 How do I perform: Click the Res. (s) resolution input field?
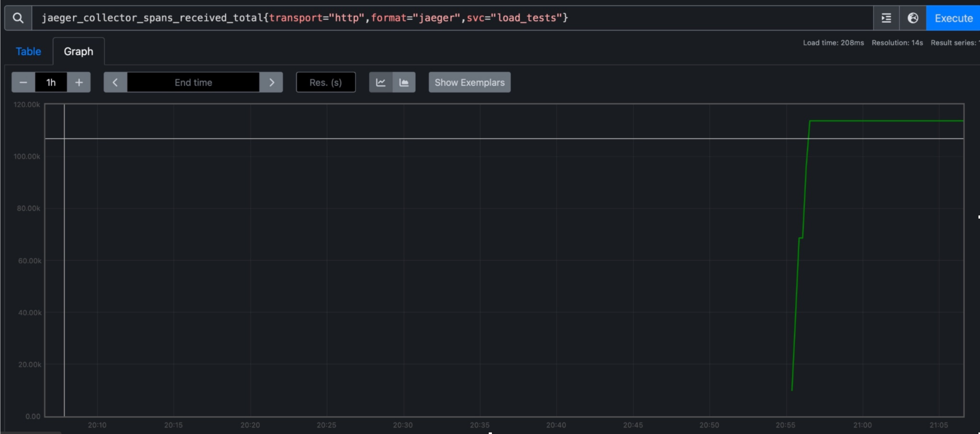(x=325, y=82)
